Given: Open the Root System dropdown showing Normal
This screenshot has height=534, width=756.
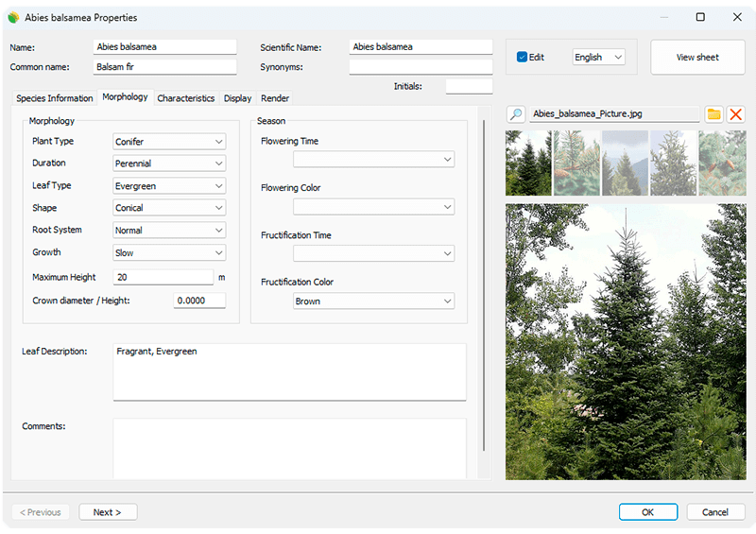Looking at the screenshot, I should pos(169,230).
